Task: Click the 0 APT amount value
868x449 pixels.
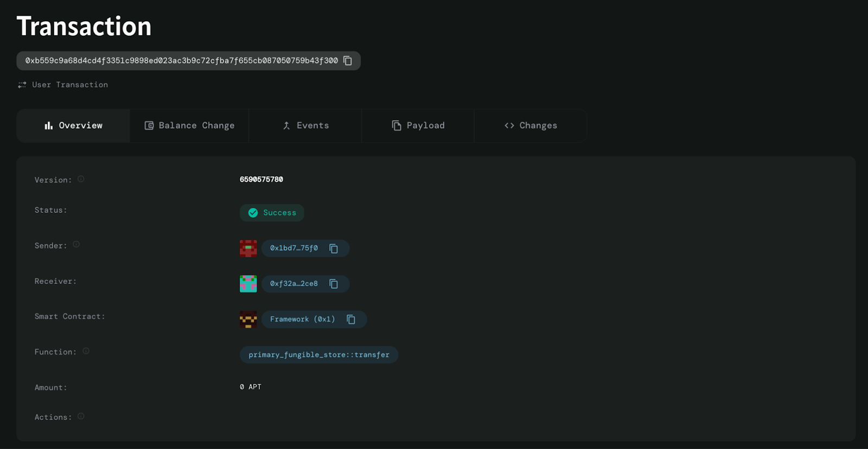Action: [251, 387]
